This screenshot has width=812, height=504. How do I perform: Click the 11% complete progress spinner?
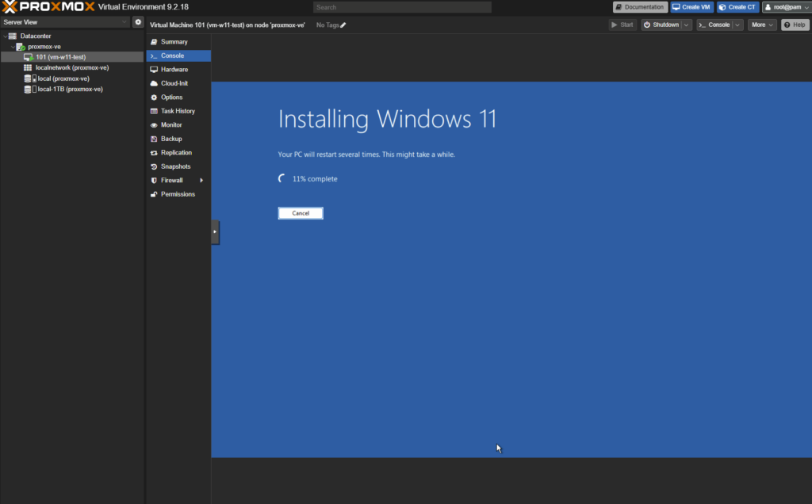(282, 178)
